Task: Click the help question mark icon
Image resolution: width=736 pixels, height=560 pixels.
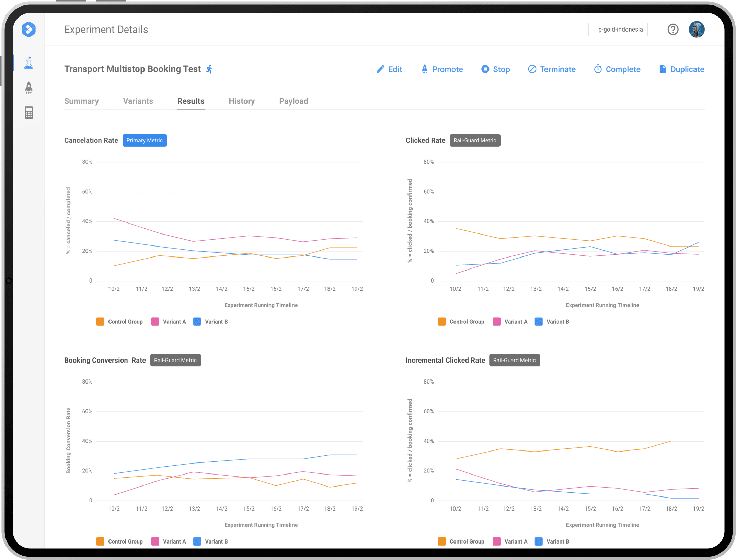Action: pos(673,30)
